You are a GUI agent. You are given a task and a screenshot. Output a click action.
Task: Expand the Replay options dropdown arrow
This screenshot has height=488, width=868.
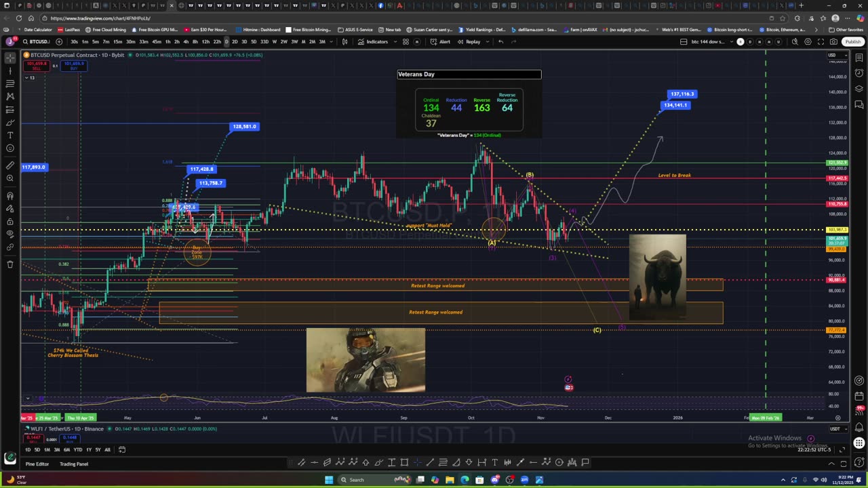486,41
